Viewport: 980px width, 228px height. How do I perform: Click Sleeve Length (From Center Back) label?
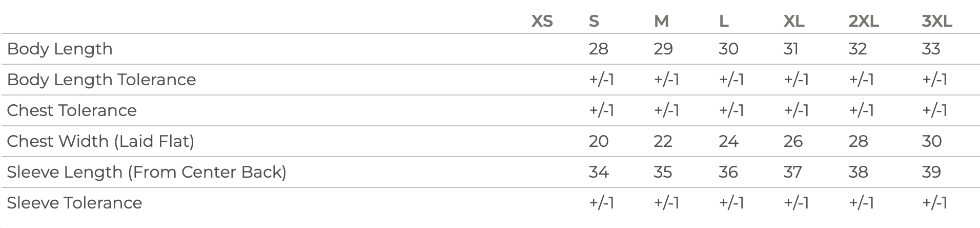(x=147, y=172)
